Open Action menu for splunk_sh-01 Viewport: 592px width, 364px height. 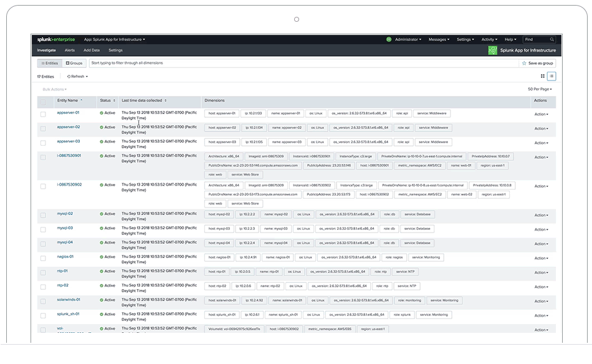(x=541, y=315)
